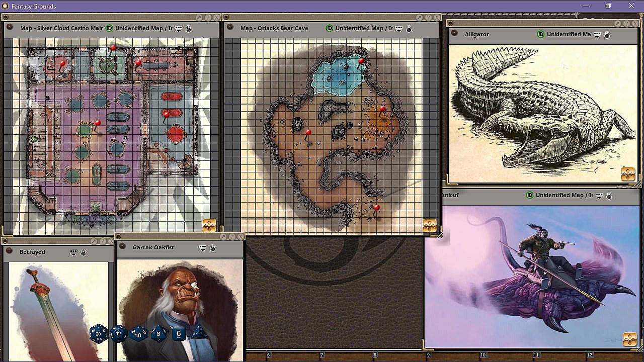Click Unidentified Map field in Anicuf window
Screen dimensions: 644x362
(565, 195)
